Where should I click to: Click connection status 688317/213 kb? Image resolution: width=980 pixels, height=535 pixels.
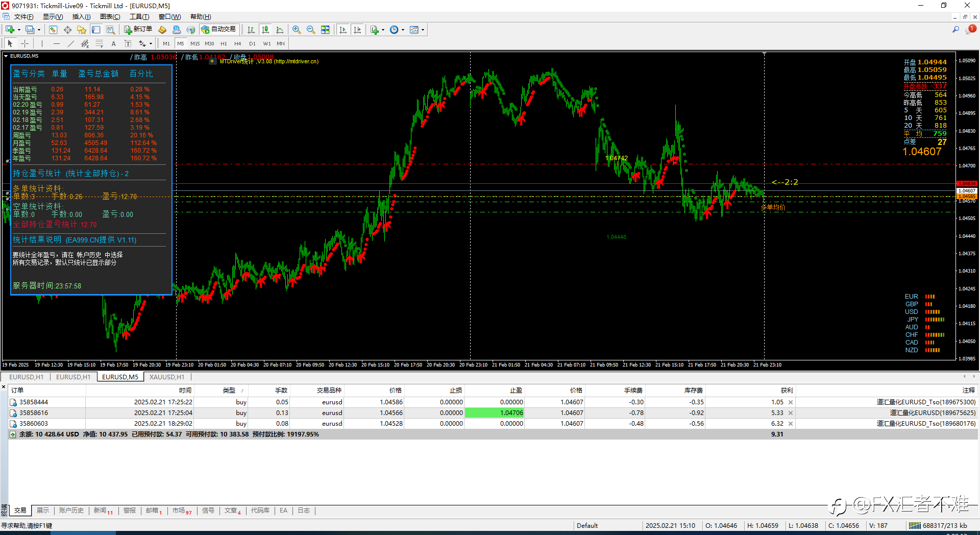pos(938,525)
